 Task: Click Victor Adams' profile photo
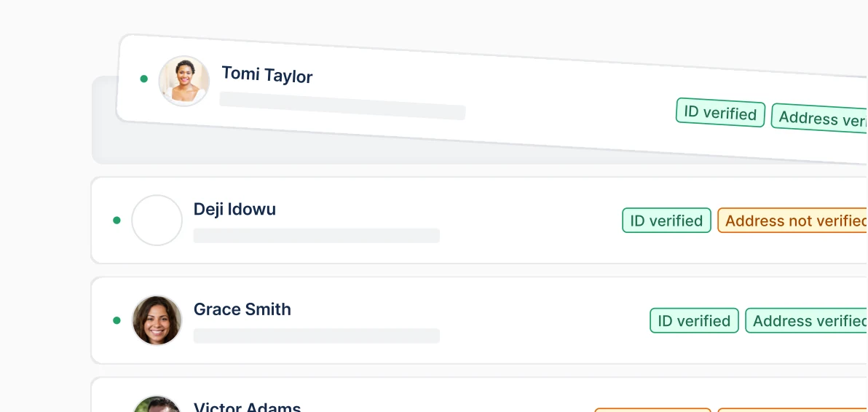(x=157, y=405)
